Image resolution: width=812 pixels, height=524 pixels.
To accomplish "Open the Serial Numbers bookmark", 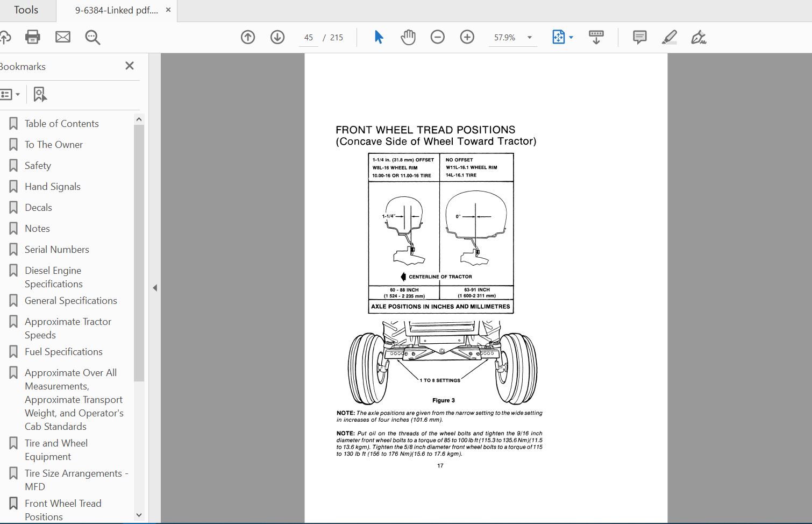I will pos(56,249).
